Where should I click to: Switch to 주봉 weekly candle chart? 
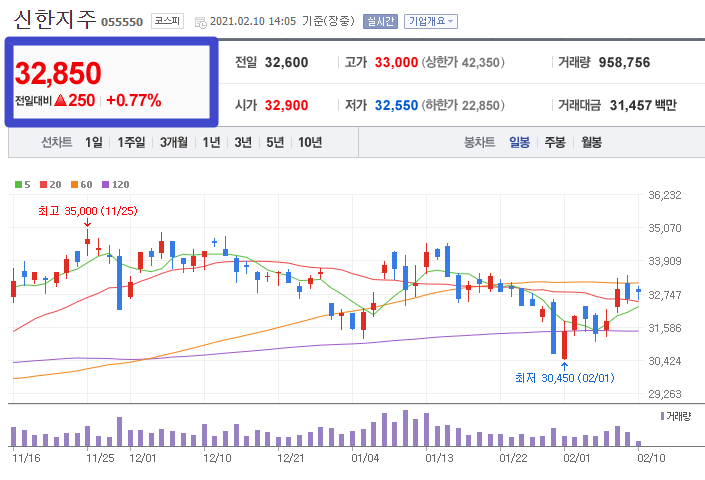pyautogui.click(x=555, y=142)
